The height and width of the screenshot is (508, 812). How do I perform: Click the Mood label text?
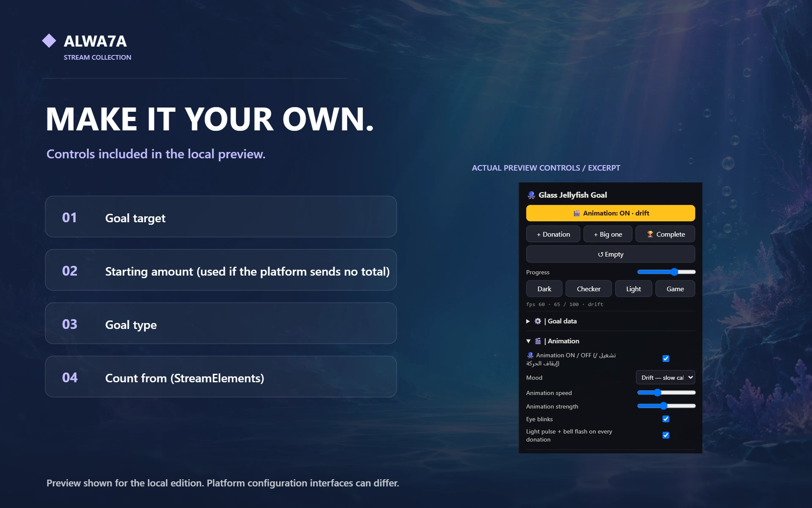click(534, 378)
